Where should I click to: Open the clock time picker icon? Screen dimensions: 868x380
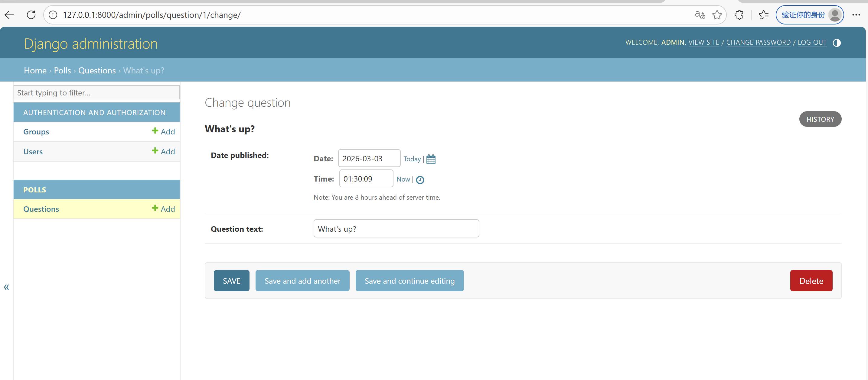[420, 180]
